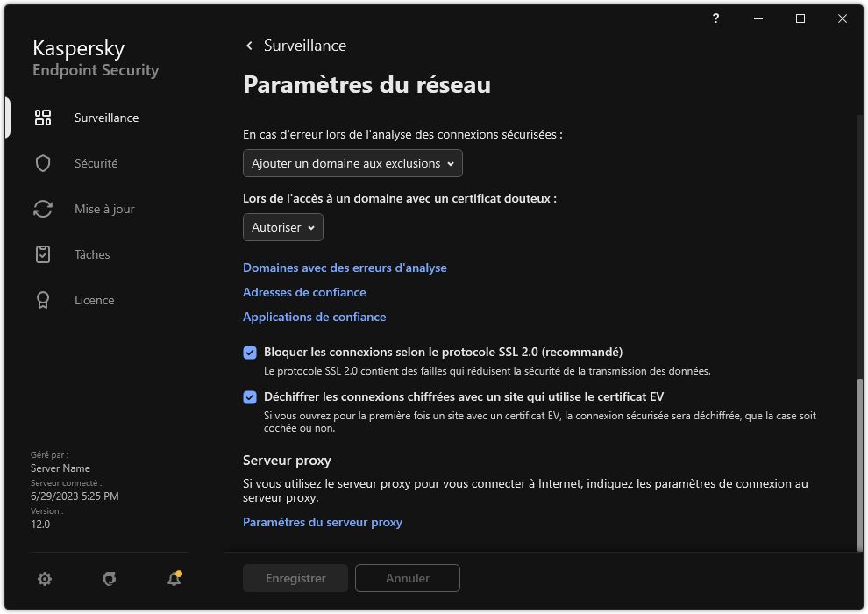Click the help question mark icon
Image resolution: width=868 pixels, height=614 pixels.
(715, 18)
